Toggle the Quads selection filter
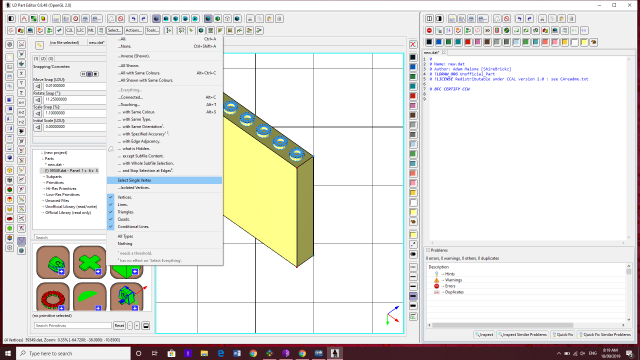640x360 pixels. (x=164, y=219)
